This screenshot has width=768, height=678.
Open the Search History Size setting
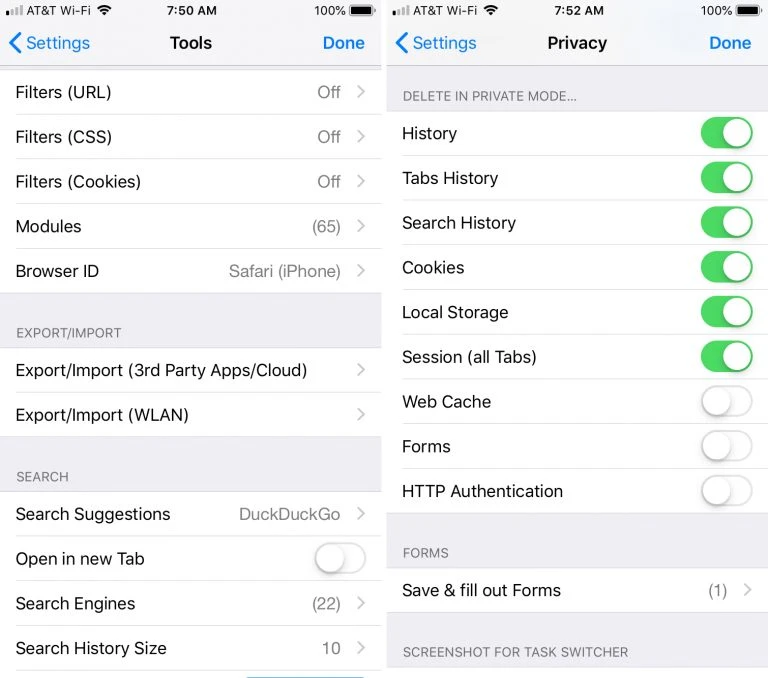pos(191,648)
